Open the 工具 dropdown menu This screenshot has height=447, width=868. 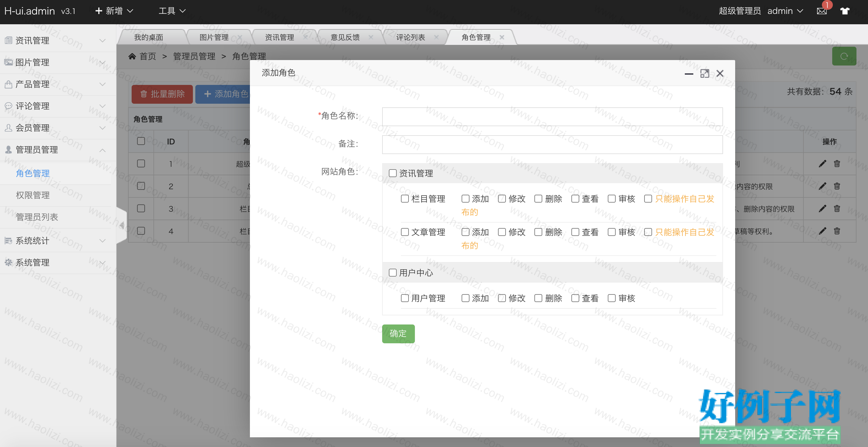click(172, 11)
